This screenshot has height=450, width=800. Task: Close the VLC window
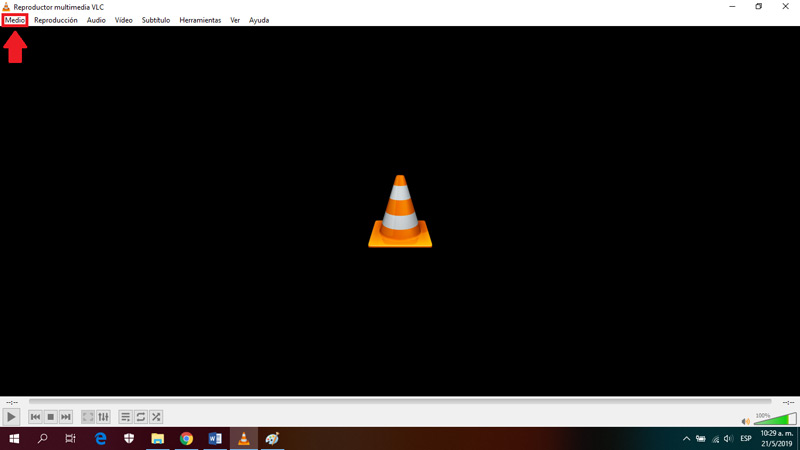(x=786, y=7)
